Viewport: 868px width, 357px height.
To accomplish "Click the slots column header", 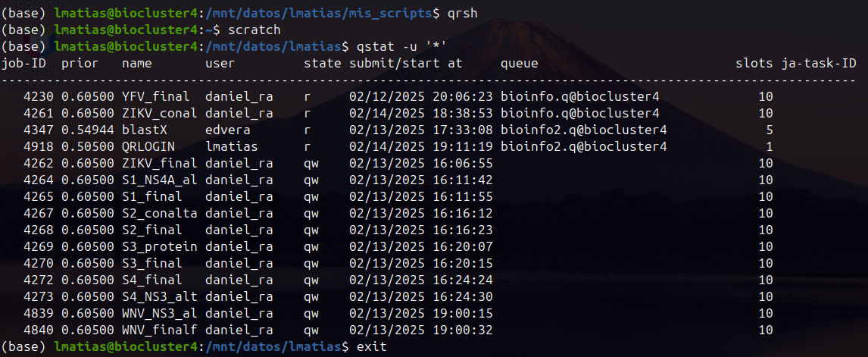I will click(x=754, y=64).
